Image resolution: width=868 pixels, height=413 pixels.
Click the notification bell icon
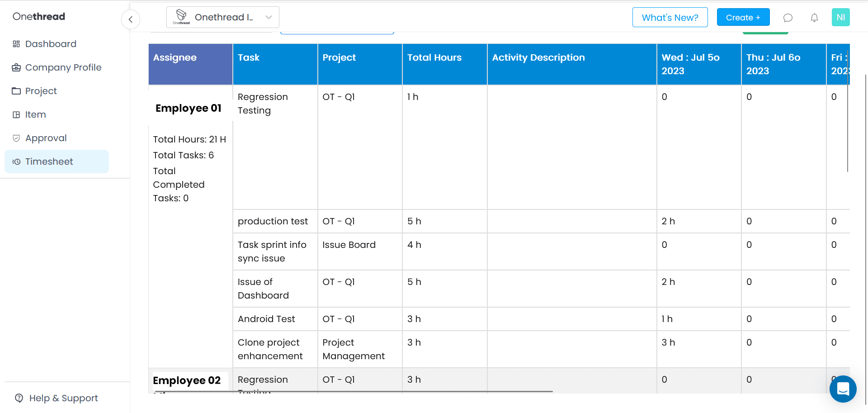pyautogui.click(x=814, y=17)
